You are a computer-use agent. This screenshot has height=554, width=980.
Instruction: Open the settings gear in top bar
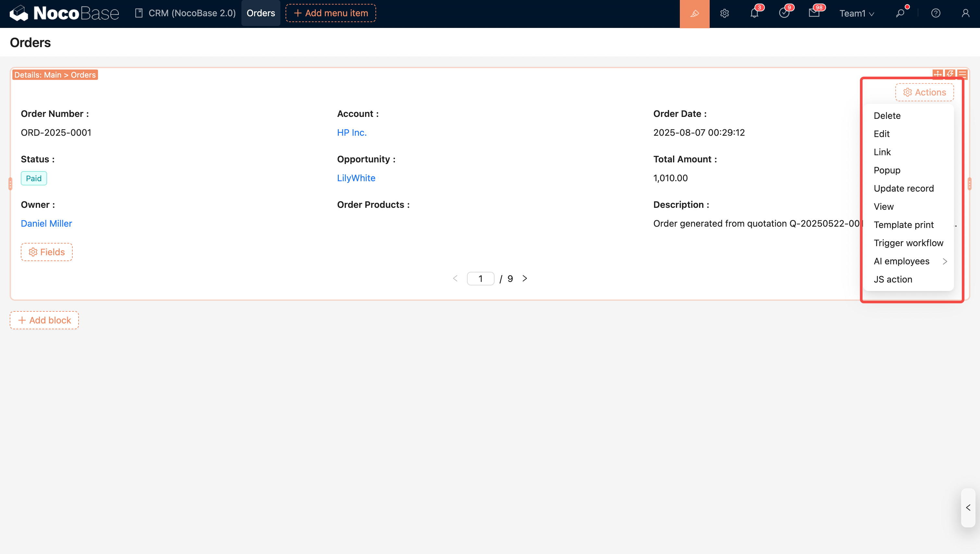click(724, 14)
